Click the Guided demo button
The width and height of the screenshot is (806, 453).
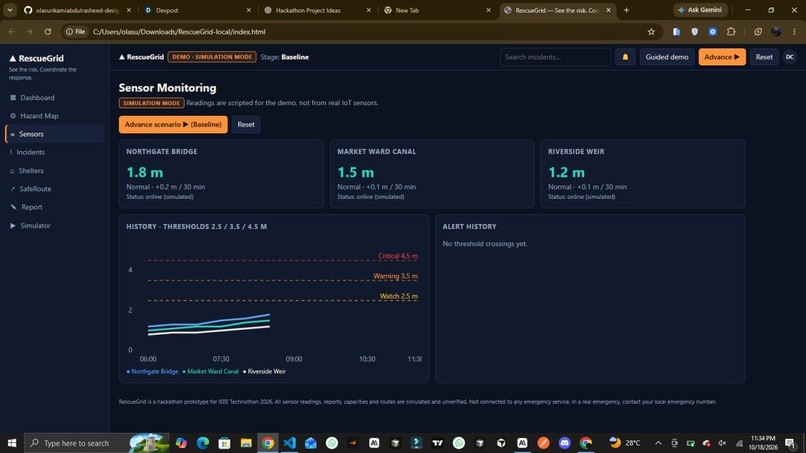[x=667, y=57]
